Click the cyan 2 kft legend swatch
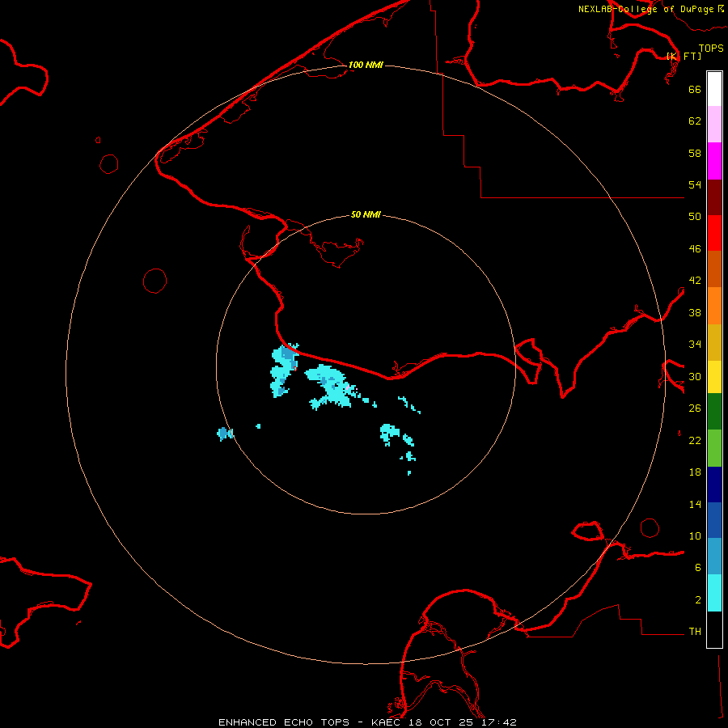The width and height of the screenshot is (728, 728). click(x=714, y=593)
